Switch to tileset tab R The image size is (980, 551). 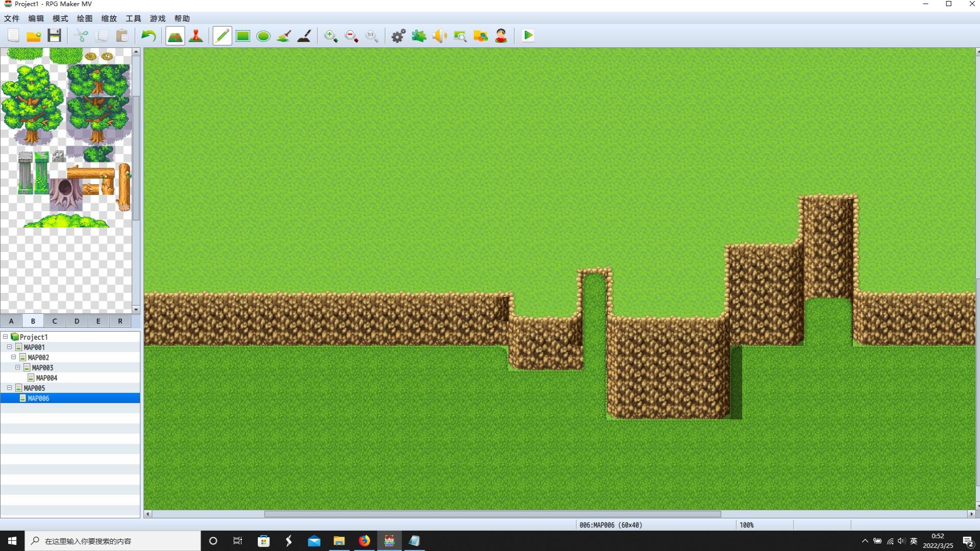point(120,321)
